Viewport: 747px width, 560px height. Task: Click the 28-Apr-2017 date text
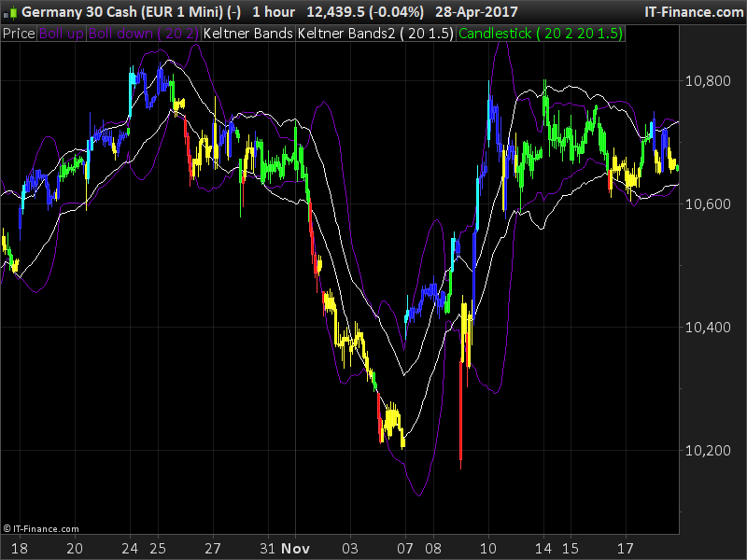coord(476,12)
